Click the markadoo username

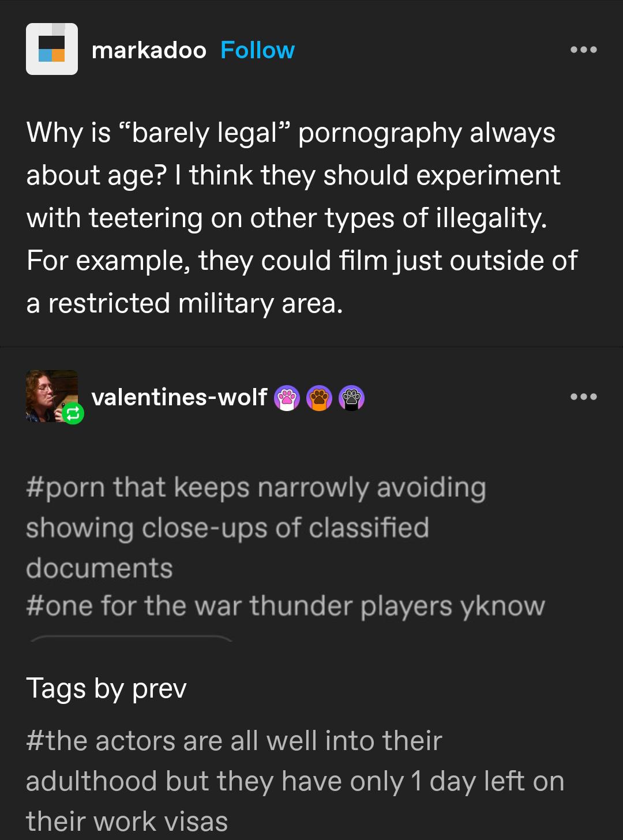[x=149, y=50]
